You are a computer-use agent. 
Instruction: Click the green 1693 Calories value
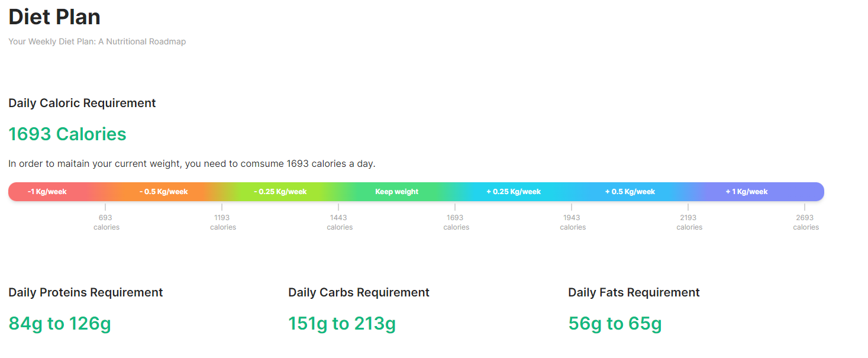coord(67,134)
